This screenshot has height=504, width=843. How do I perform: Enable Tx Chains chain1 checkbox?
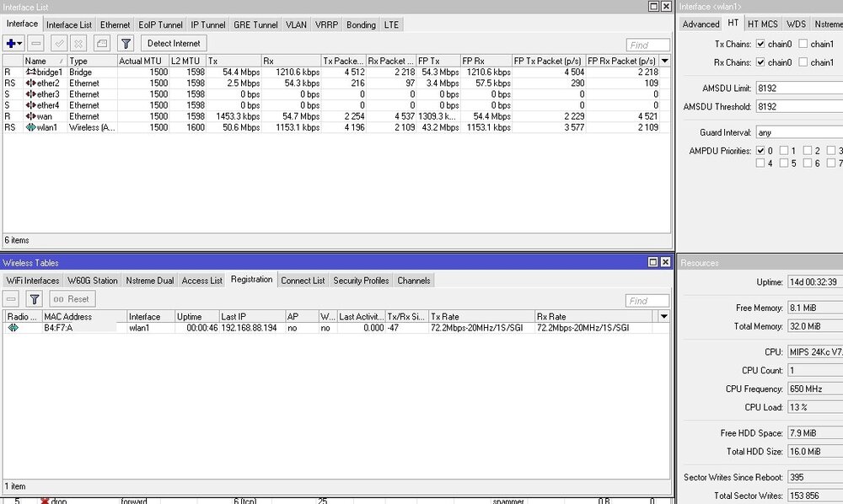click(803, 44)
